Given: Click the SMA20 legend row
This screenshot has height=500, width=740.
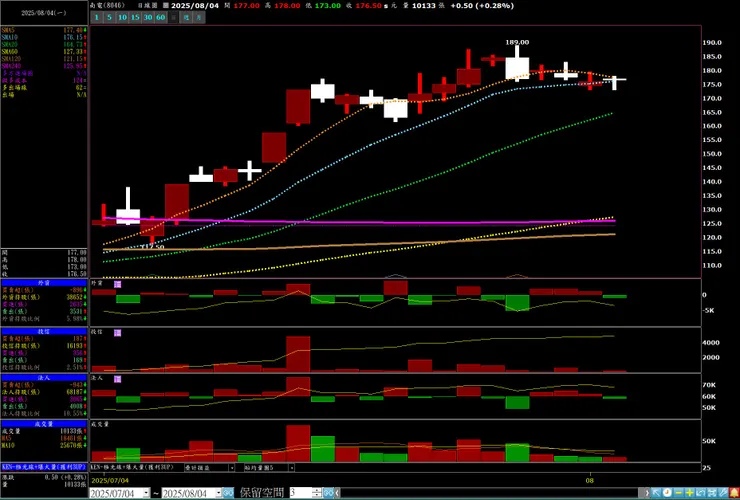Looking at the screenshot, I should coord(44,44).
